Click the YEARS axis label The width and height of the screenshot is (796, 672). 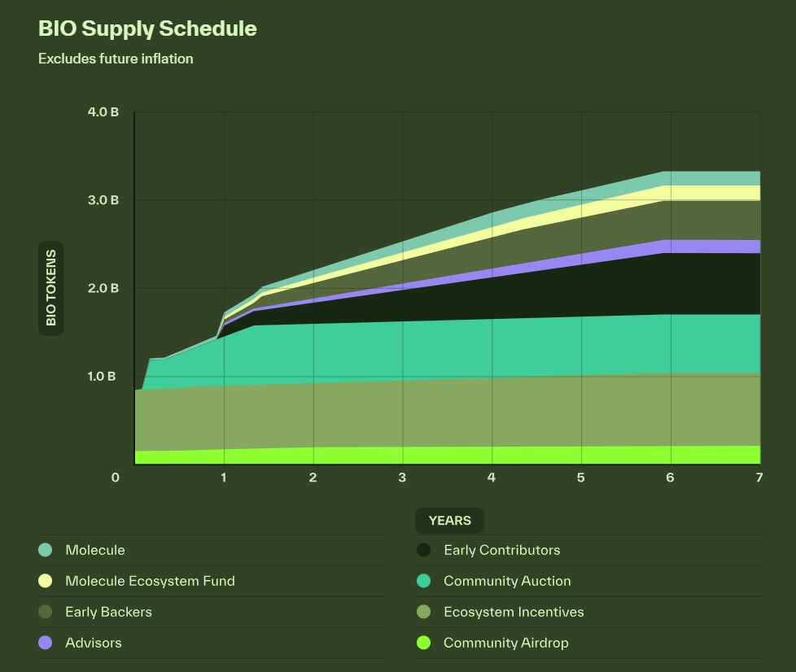tap(449, 520)
